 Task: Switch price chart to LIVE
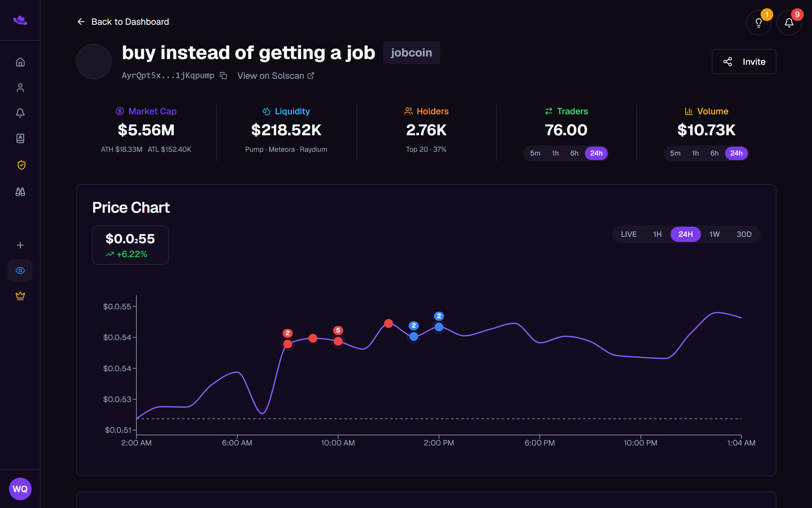coord(628,234)
